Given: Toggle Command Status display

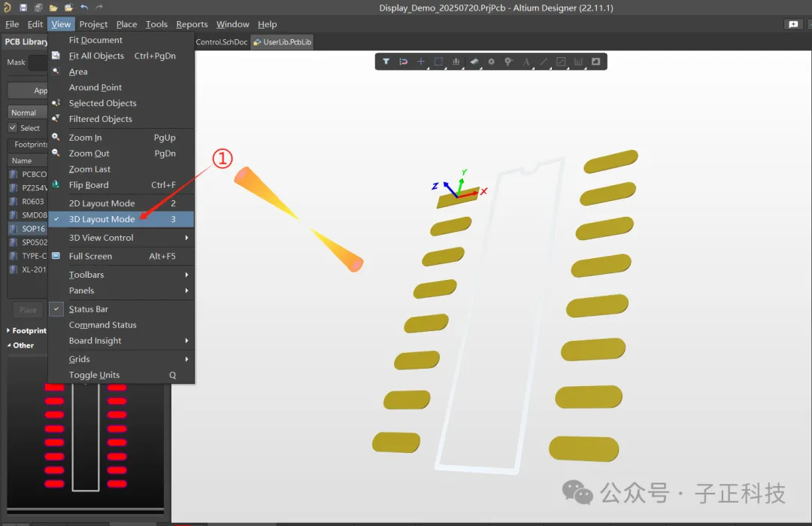Looking at the screenshot, I should [x=121, y=325].
